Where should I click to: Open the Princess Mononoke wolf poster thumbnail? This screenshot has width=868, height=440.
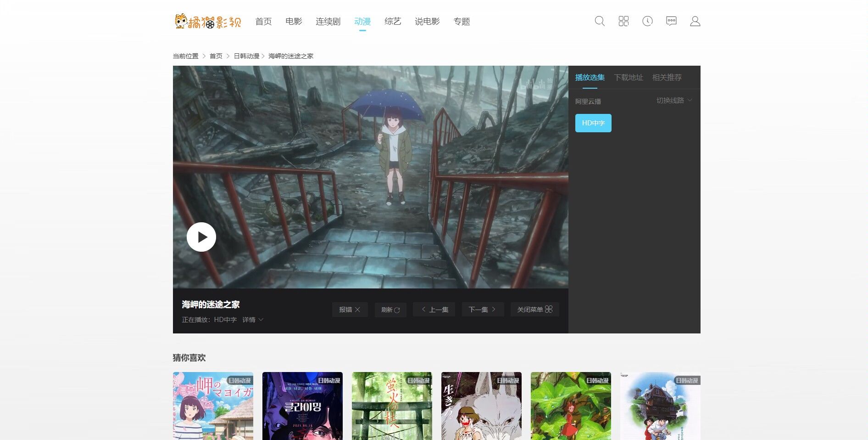click(481, 406)
